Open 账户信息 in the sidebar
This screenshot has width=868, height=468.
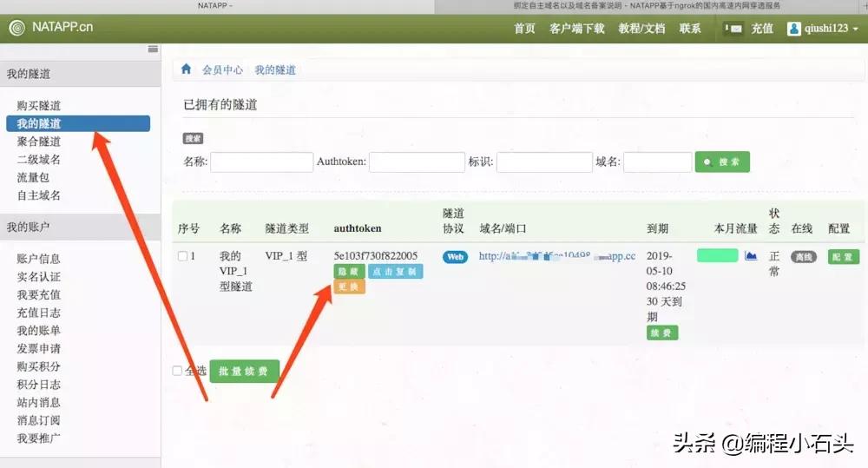(x=39, y=259)
